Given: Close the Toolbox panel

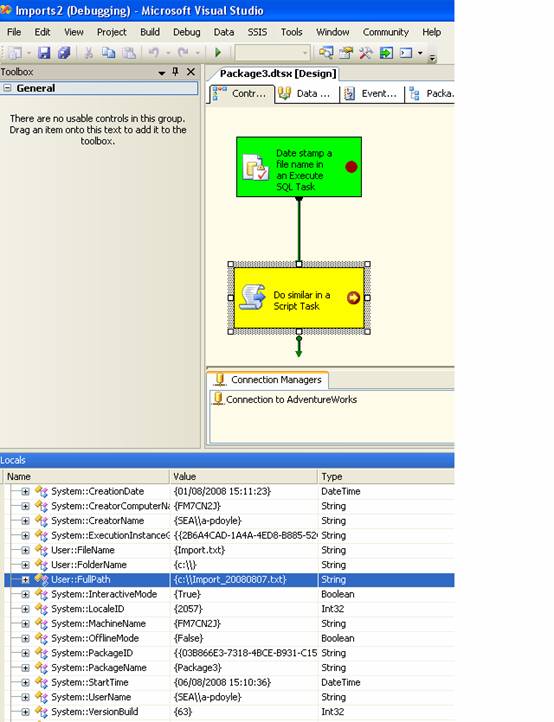Looking at the screenshot, I should coord(191,72).
